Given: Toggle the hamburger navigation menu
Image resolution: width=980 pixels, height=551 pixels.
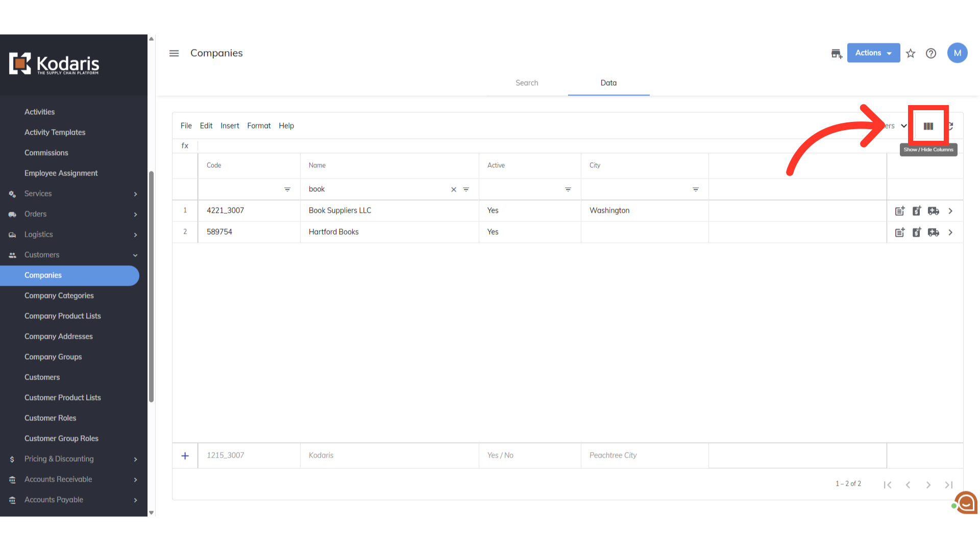Looking at the screenshot, I should coord(174,53).
